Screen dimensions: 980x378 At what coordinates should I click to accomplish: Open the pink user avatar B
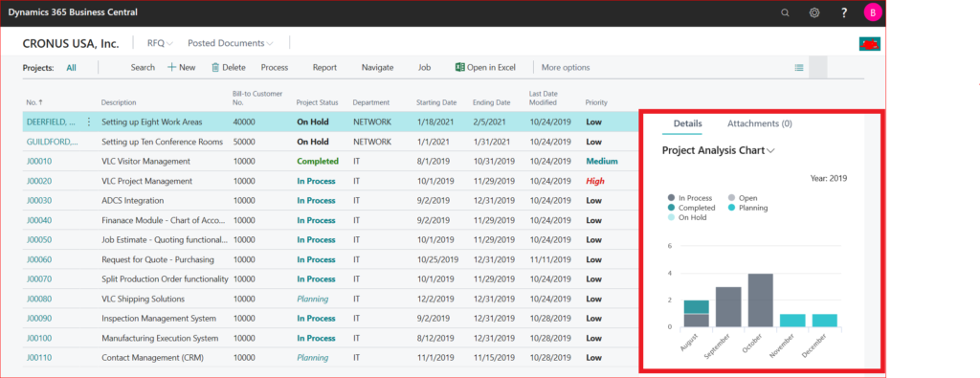pyautogui.click(x=873, y=12)
